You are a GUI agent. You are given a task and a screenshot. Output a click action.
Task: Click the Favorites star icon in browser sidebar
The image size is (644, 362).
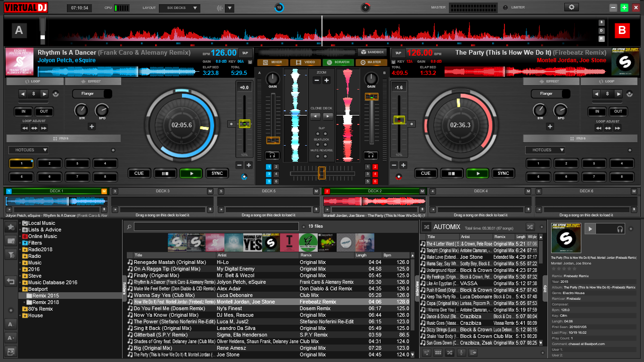click(10, 227)
